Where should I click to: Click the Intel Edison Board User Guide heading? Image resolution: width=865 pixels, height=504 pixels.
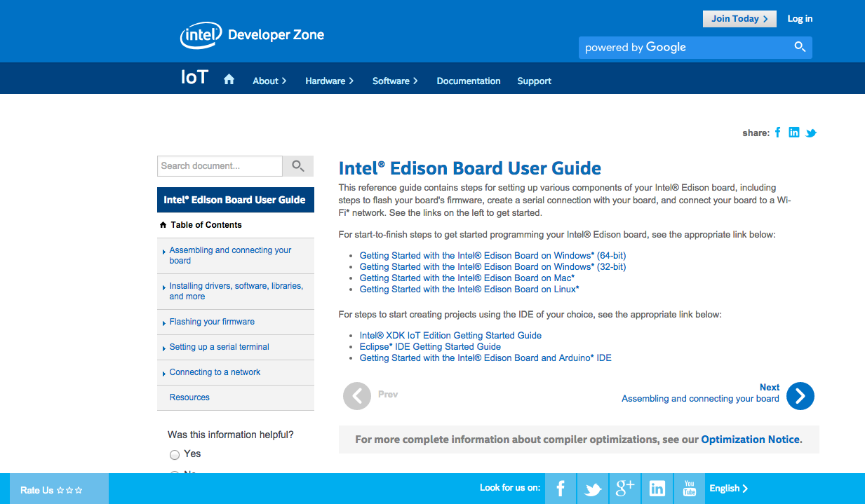click(470, 168)
